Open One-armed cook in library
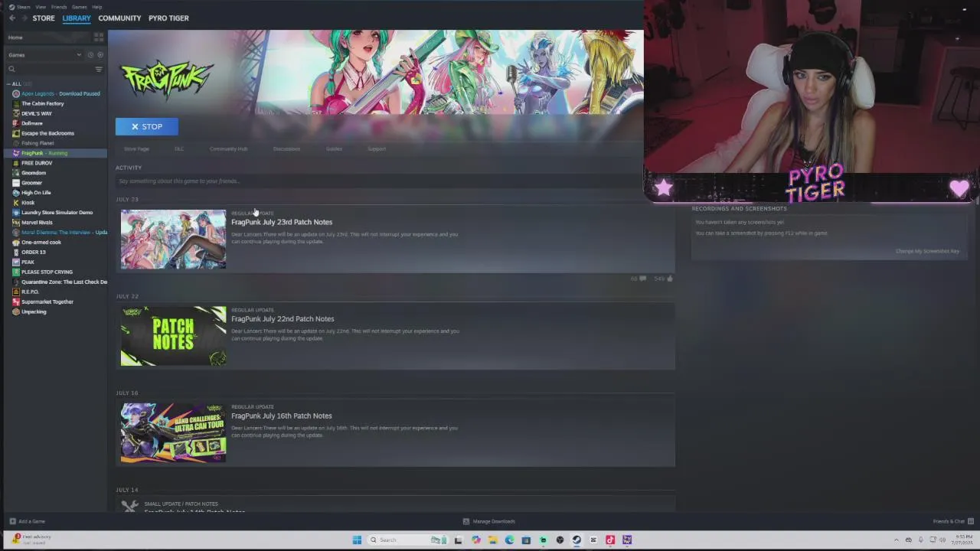This screenshot has width=980, height=551. click(41, 243)
